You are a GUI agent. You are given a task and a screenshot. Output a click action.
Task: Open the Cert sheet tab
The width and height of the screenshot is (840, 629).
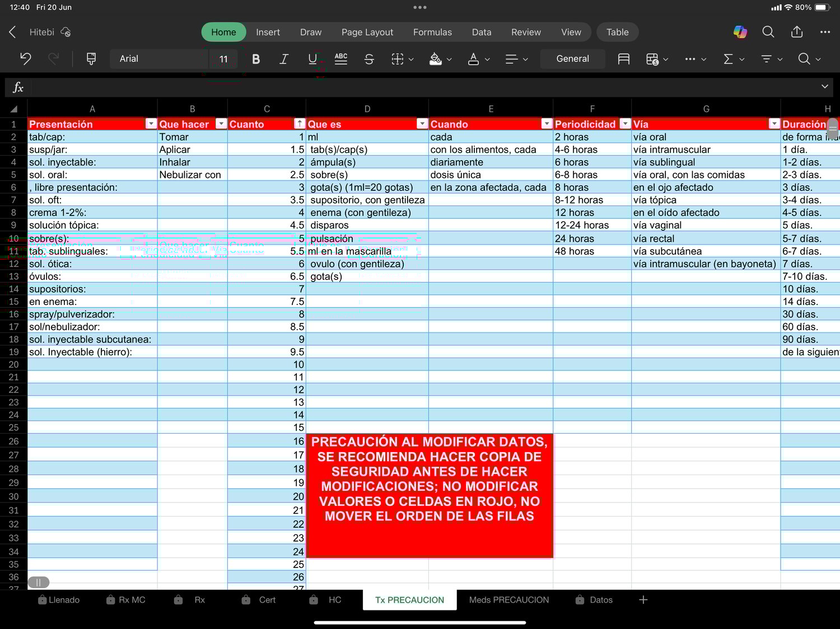tap(259, 600)
